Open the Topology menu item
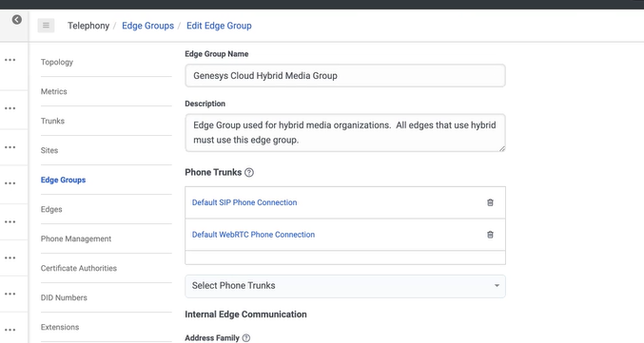This screenshot has height=343, width=644. coord(57,62)
